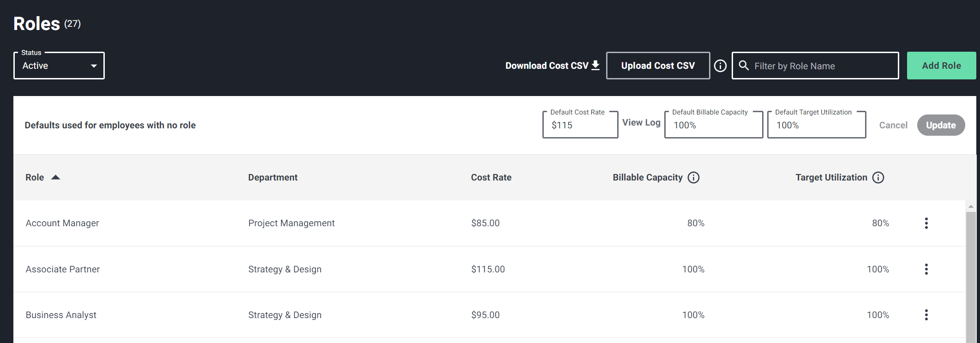
Task: Open the Status dropdown set to Active
Action: (59, 66)
